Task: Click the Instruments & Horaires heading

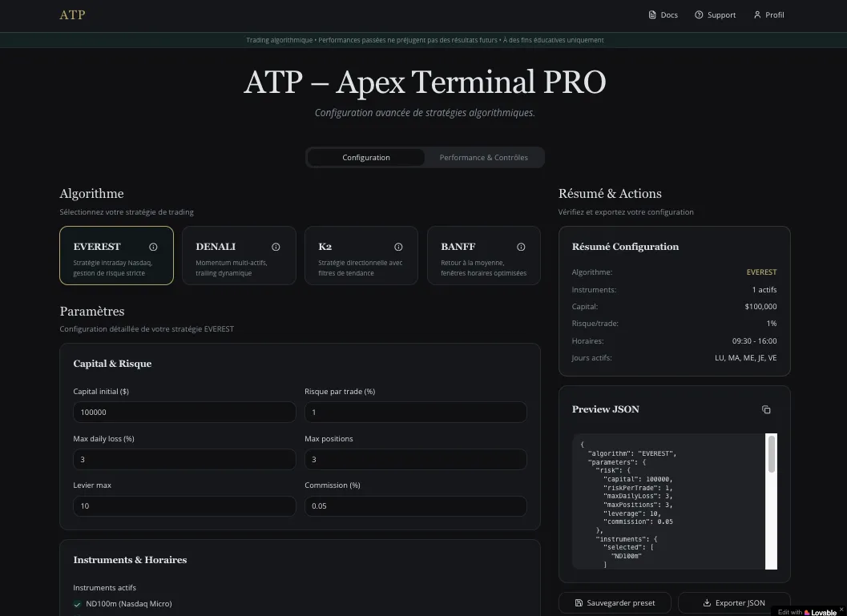Action: 130,561
